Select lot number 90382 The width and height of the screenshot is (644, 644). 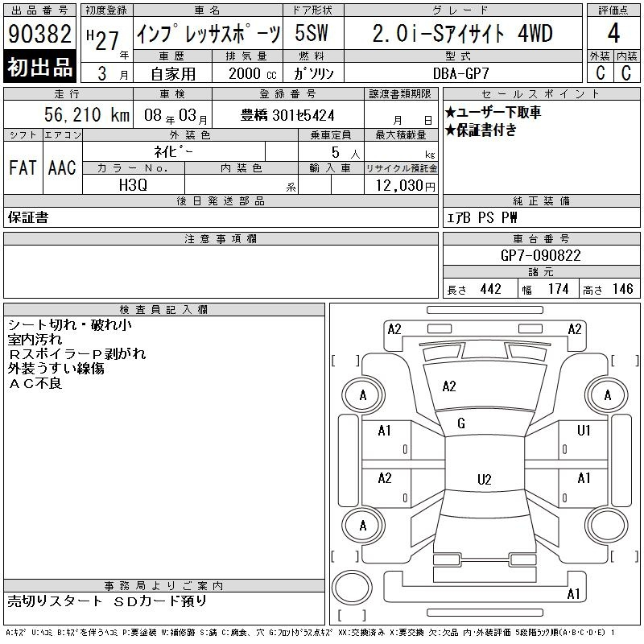coord(39,33)
